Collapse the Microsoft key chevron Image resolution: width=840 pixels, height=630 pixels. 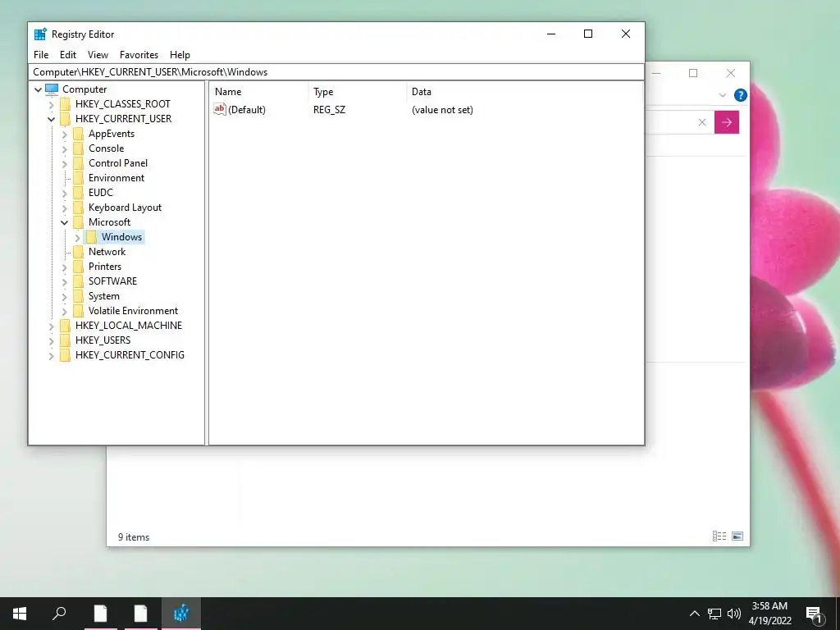(x=65, y=222)
